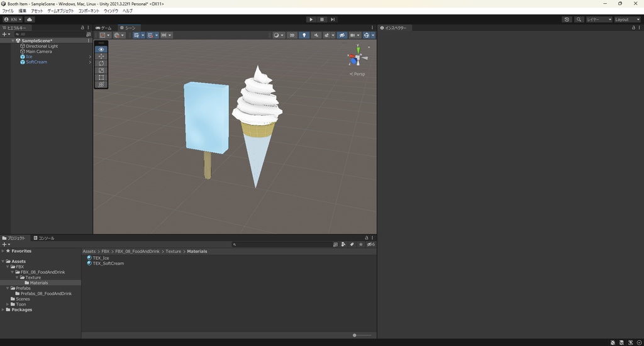The height and width of the screenshot is (346, 644).
Task: Adjust the Project icon size slider
Action: coord(362,335)
